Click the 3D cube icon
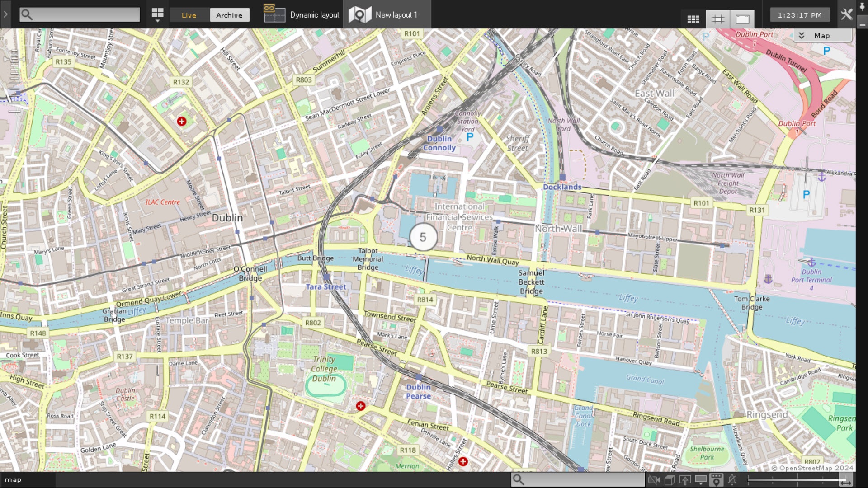 [669, 480]
